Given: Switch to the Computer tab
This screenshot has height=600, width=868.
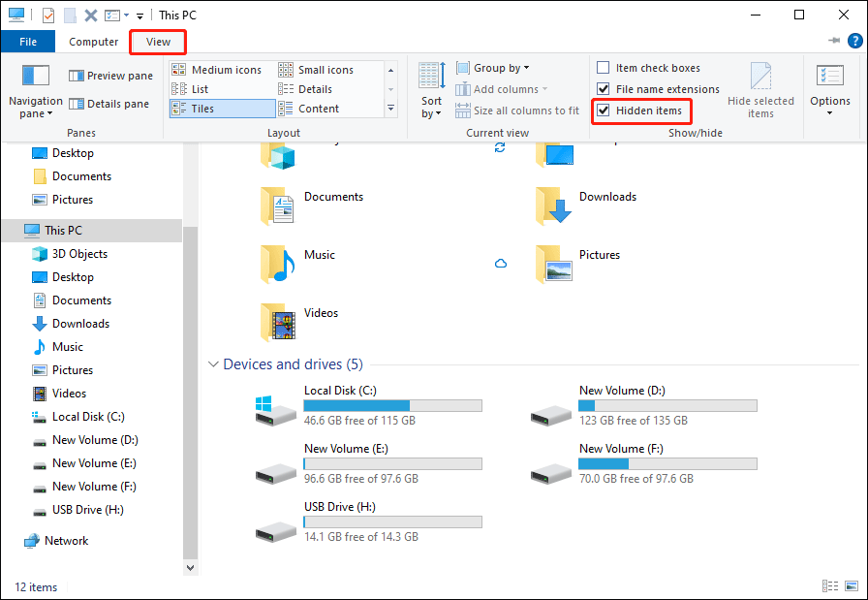Looking at the screenshot, I should 93,42.
